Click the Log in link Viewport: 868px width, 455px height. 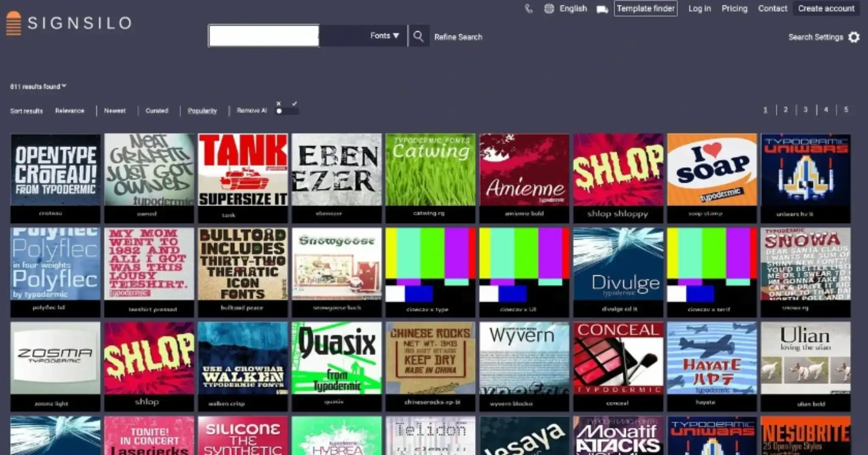point(699,8)
